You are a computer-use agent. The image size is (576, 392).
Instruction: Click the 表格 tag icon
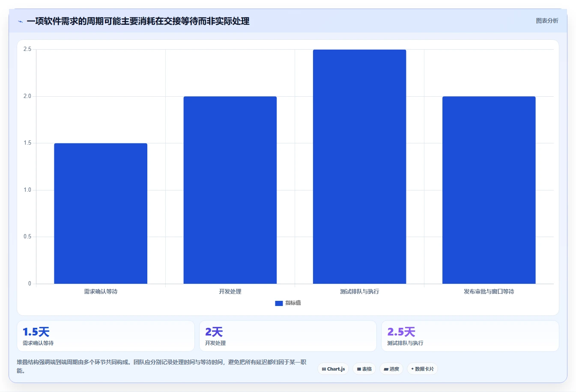pyautogui.click(x=359, y=369)
